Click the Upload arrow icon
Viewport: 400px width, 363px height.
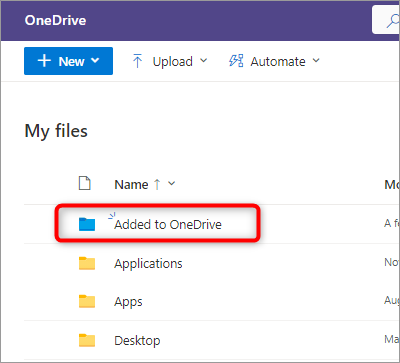137,61
